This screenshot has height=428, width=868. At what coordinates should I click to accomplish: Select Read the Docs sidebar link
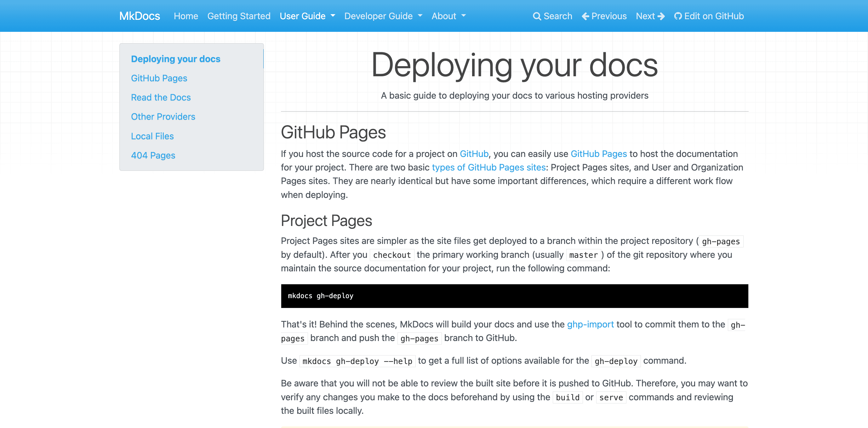click(161, 97)
